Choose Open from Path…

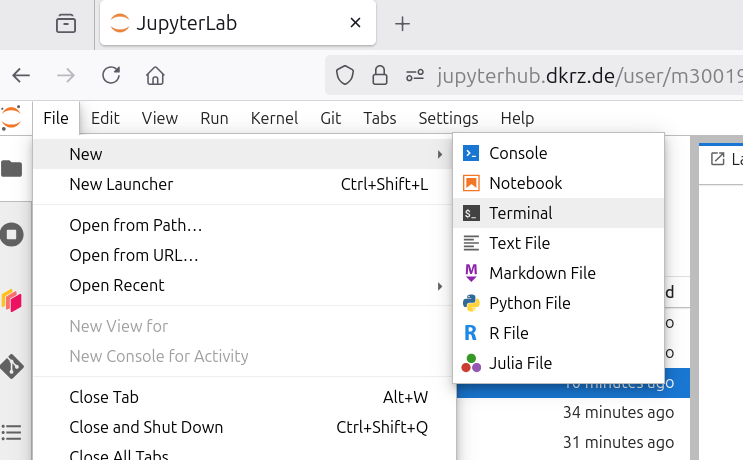(x=243, y=225)
